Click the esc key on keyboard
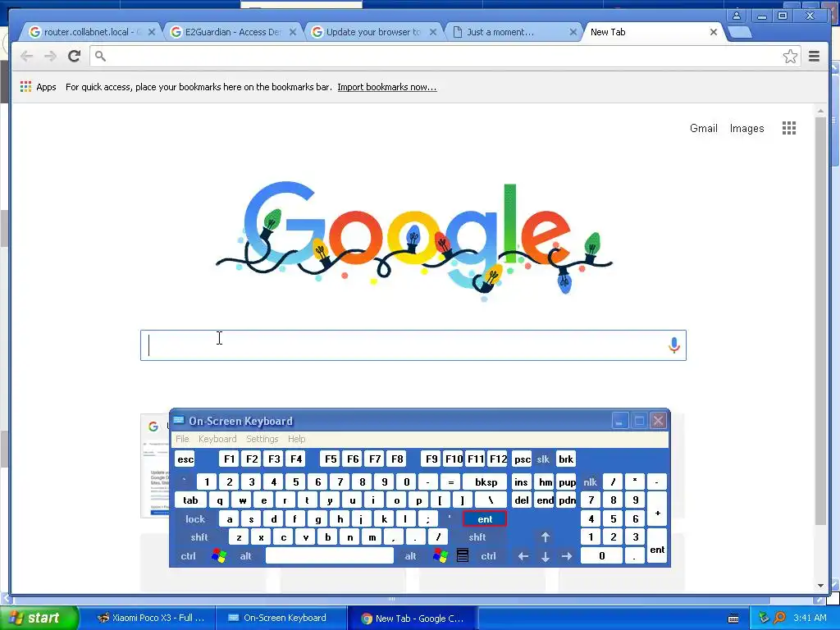The height and width of the screenshot is (630, 840). pyautogui.click(x=185, y=459)
